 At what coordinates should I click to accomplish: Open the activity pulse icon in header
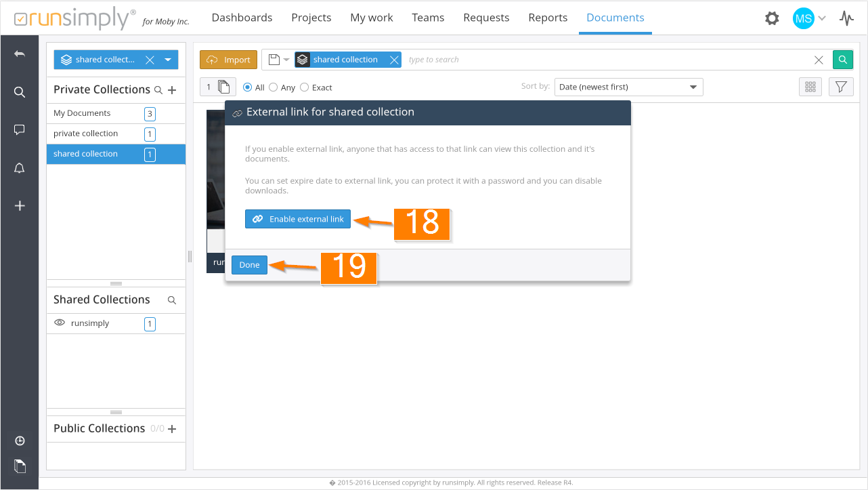click(x=846, y=18)
